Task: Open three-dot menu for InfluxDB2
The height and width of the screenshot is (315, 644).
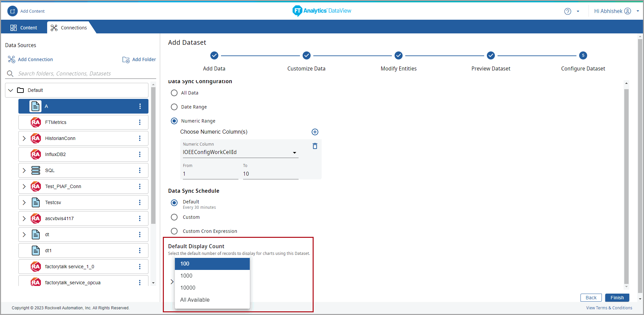Action: tap(140, 154)
